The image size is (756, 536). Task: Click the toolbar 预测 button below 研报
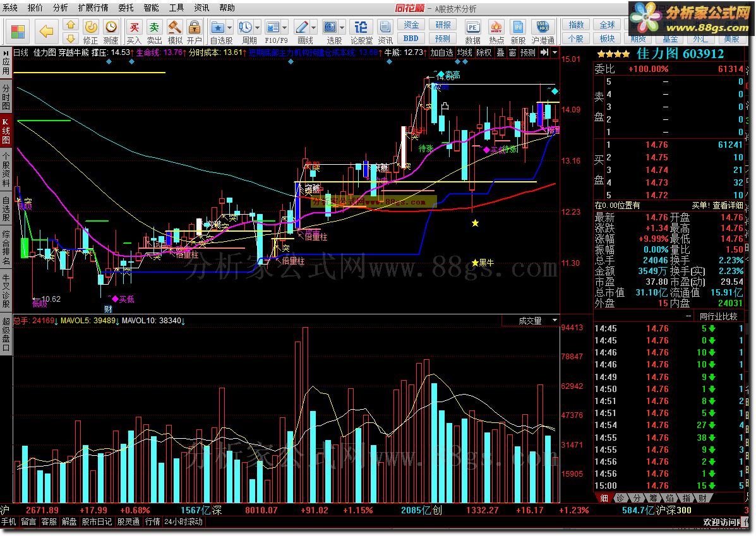point(443,38)
